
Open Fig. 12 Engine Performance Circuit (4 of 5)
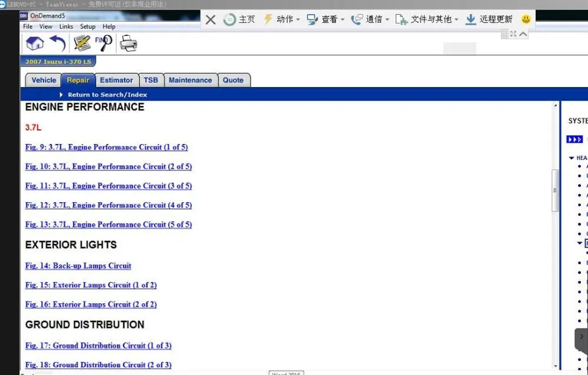pyautogui.click(x=108, y=205)
